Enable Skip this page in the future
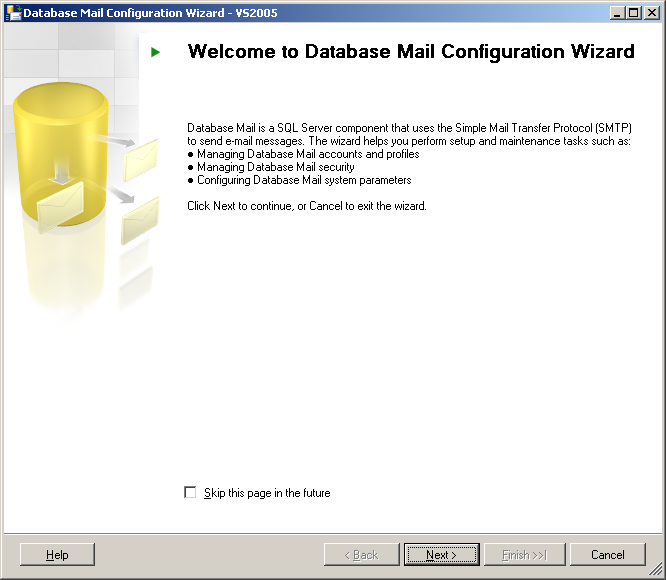 pos(190,493)
